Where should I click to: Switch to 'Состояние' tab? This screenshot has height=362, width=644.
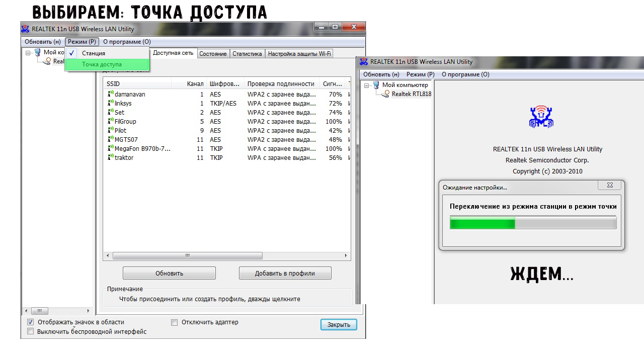pos(213,54)
